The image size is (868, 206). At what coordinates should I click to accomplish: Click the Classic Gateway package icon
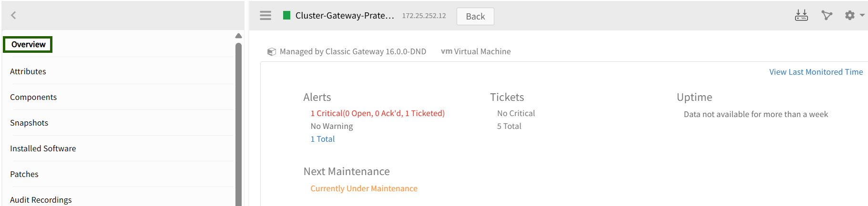click(x=272, y=51)
